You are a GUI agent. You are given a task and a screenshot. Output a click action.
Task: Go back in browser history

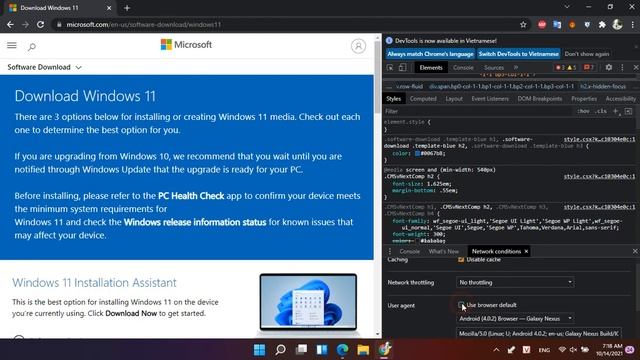10,24
